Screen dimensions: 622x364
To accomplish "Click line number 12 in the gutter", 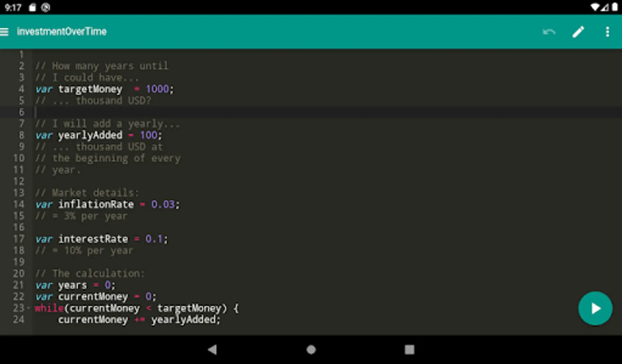I will (x=19, y=181).
